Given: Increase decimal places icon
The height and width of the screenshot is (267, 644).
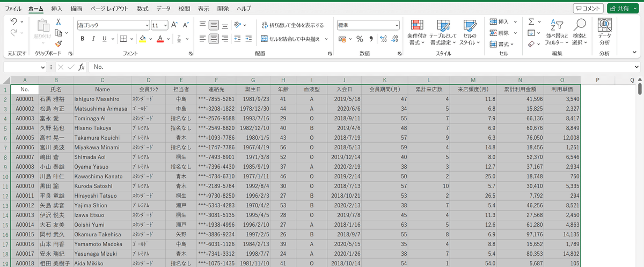Looking at the screenshot, I should click(384, 39).
